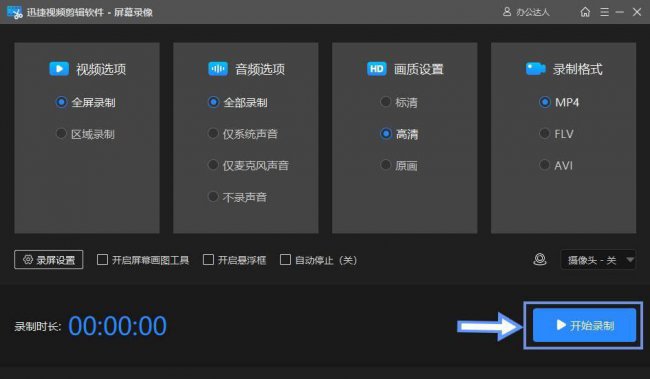Open 录屏设置 settings button
650x379 pixels.
point(49,260)
